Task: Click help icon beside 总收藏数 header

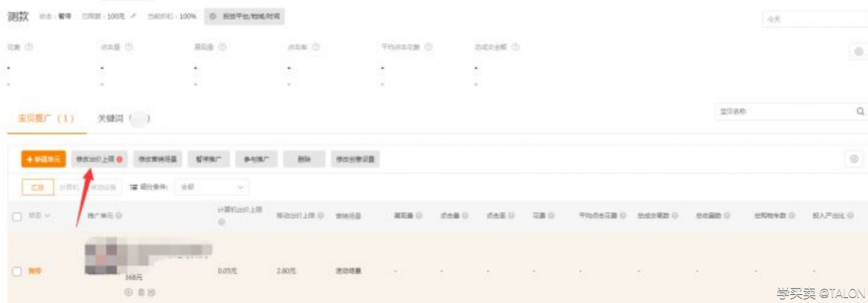Action: click(727, 216)
